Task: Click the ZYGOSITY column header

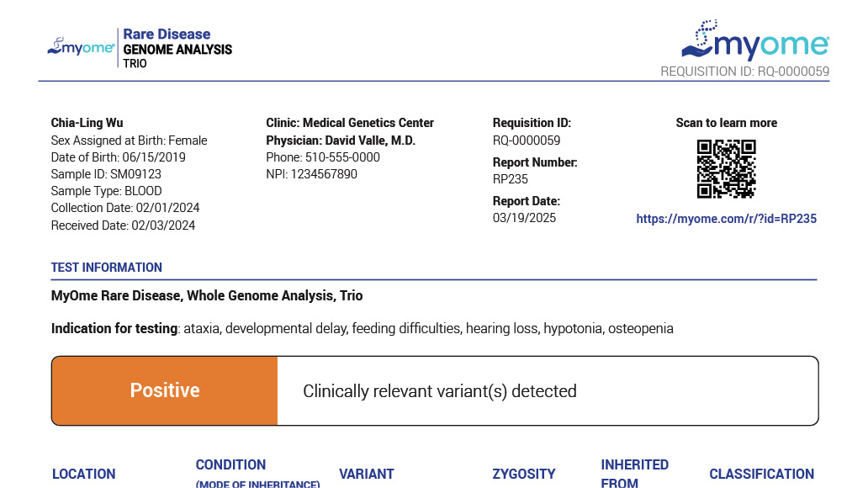Action: pos(524,474)
